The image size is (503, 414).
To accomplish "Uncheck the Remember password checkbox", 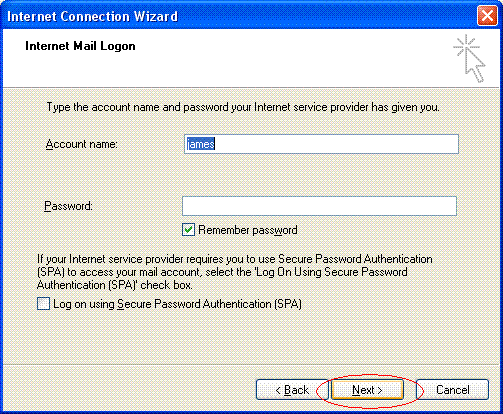I will [188, 230].
